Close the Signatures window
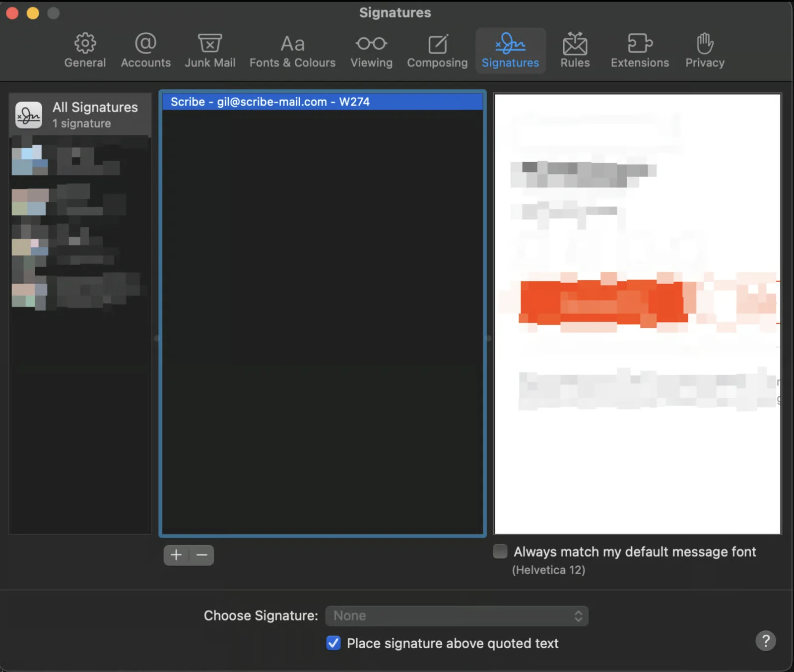Viewport: 794px width, 672px height. 12,13
